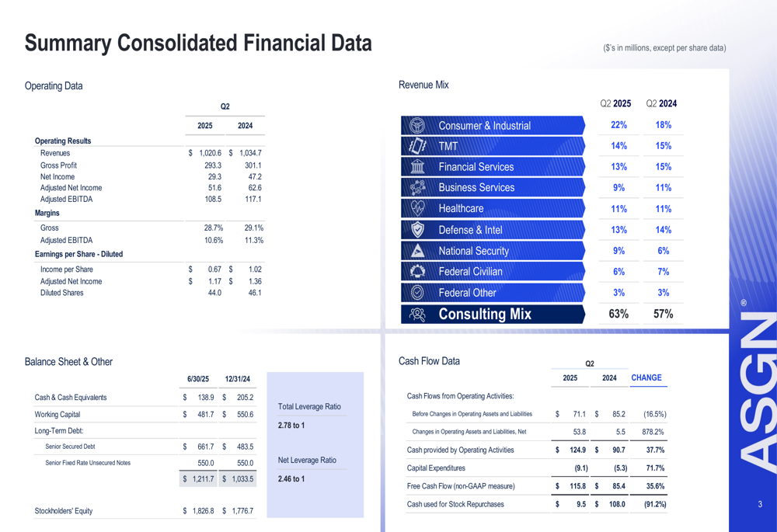
Task: Click the shield Defense & Intel icon
Action: 417,229
